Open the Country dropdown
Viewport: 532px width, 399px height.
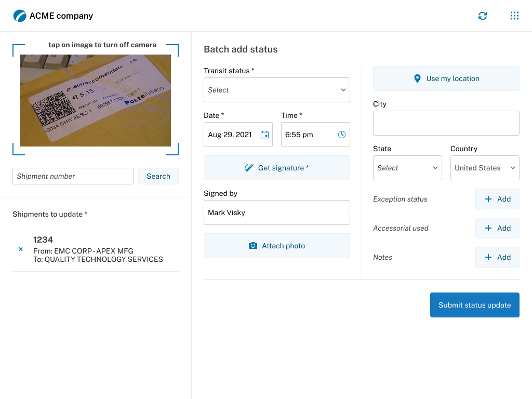[x=485, y=168]
